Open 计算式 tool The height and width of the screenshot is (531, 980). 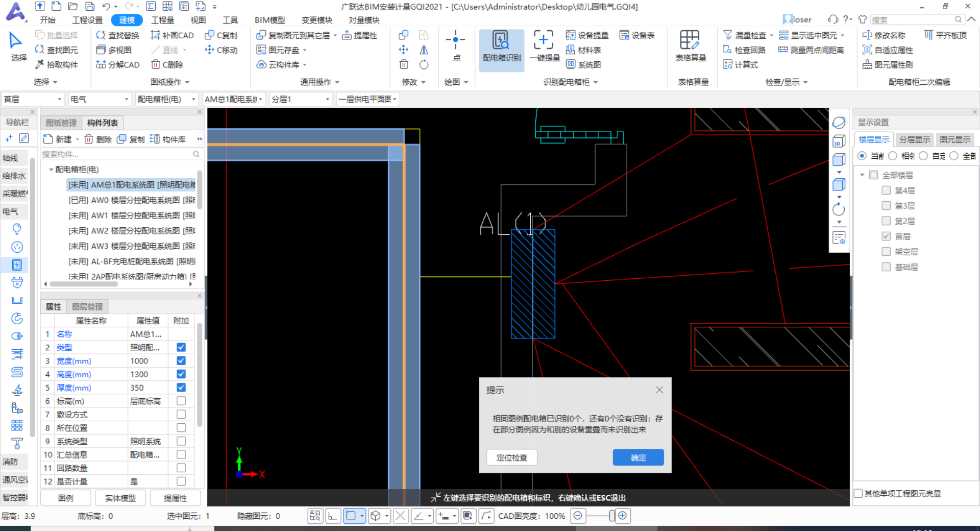pyautogui.click(x=741, y=64)
